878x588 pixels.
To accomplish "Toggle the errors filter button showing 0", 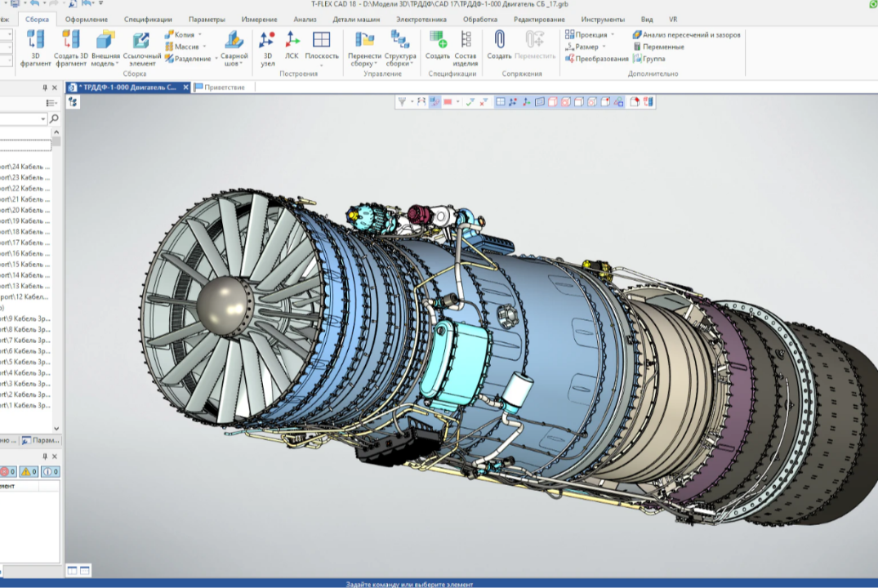I will (7, 472).
